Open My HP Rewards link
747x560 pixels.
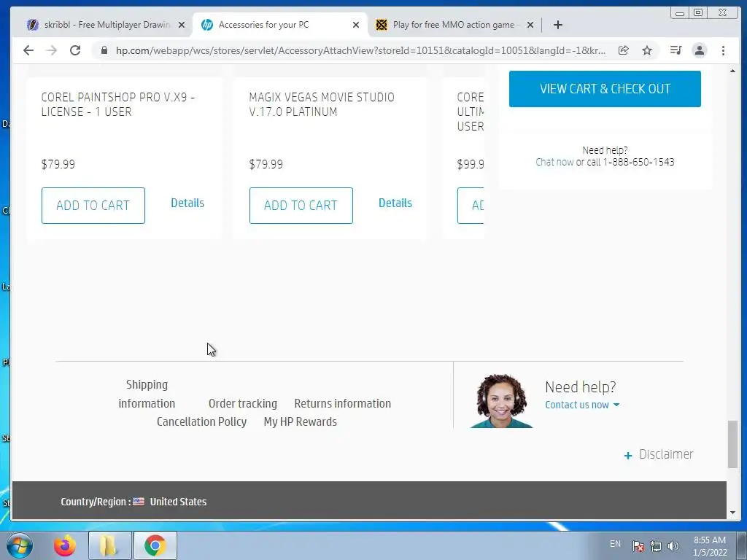coord(300,422)
